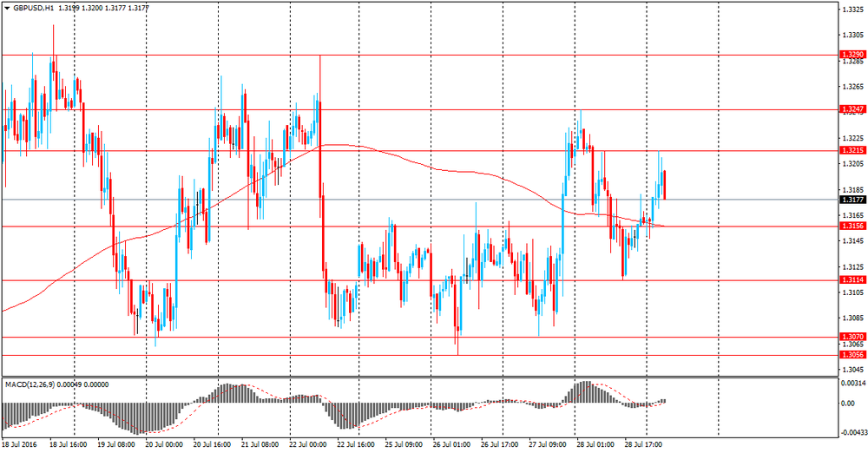Viewport: 868px width, 453px height.
Task: Click the 1.3145 value on price axis
Action: 852,241
